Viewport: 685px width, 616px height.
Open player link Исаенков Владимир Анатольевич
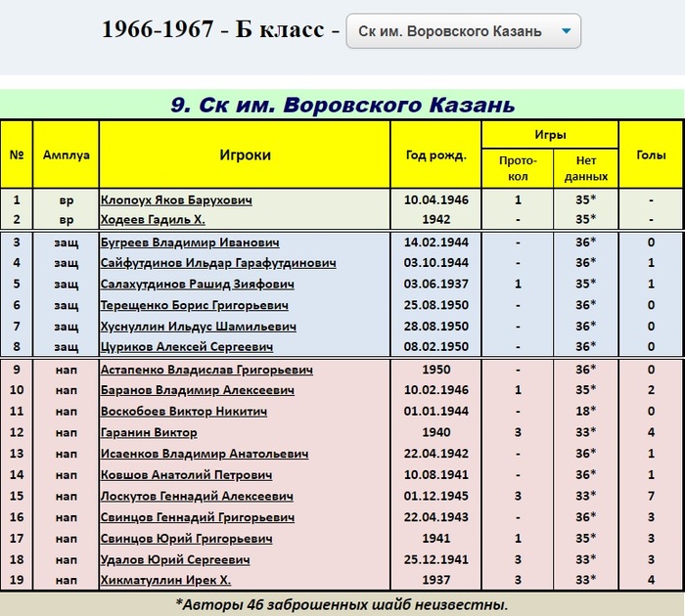pyautogui.click(x=204, y=454)
